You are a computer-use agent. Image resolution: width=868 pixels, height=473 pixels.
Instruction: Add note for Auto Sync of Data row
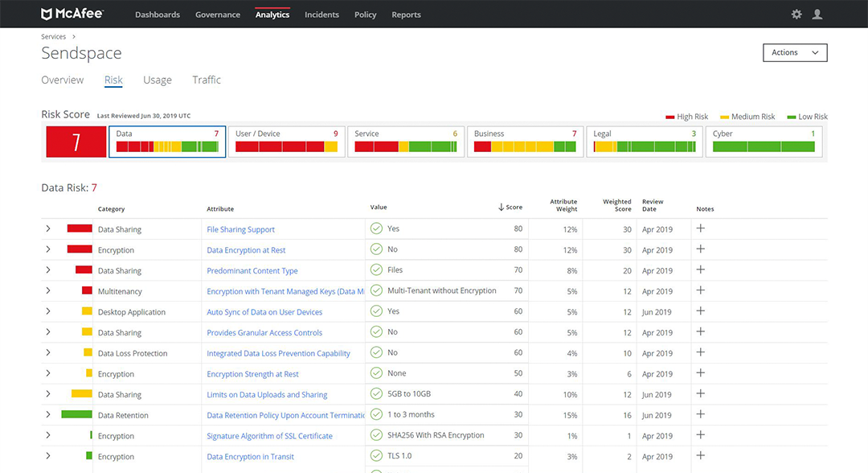[700, 311]
